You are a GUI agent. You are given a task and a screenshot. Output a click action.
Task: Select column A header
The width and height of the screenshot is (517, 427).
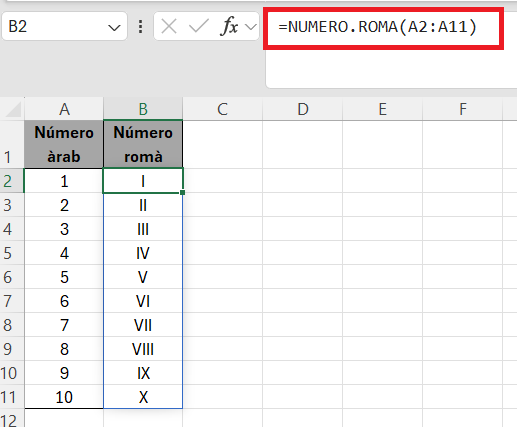64,109
